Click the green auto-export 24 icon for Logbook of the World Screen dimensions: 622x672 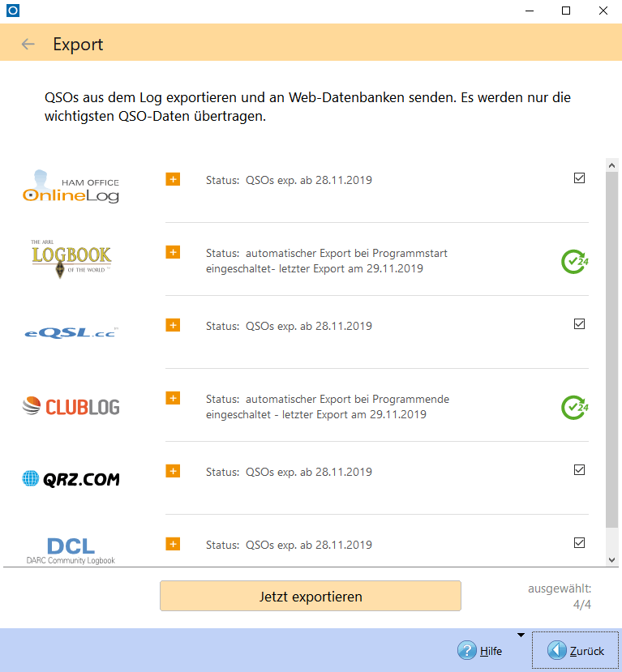(x=574, y=262)
